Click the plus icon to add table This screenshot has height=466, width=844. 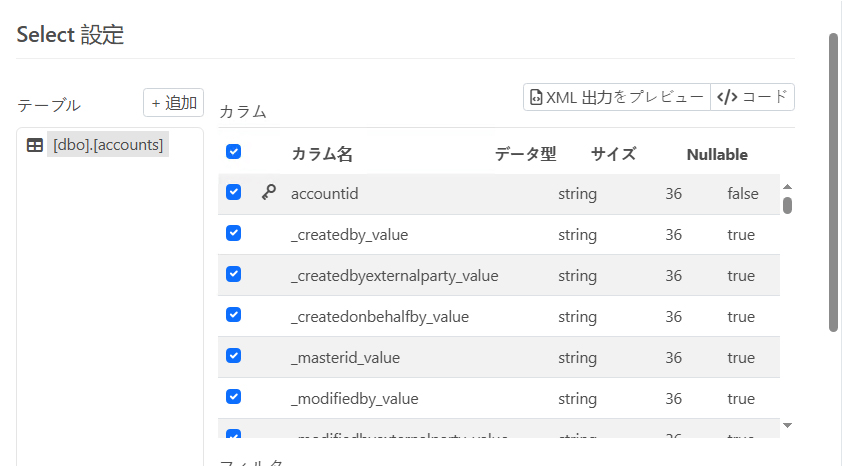coord(156,103)
